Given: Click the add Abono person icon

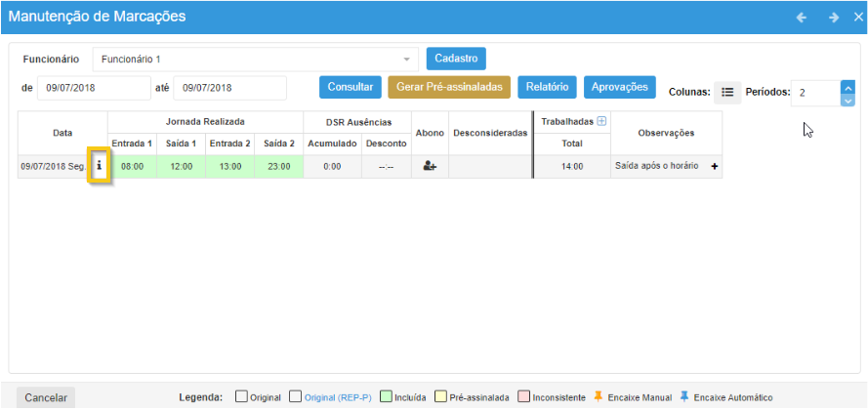Looking at the screenshot, I should (x=430, y=166).
